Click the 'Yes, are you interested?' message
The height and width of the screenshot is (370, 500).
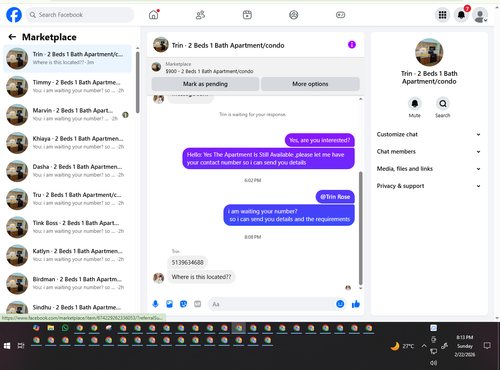click(x=320, y=140)
